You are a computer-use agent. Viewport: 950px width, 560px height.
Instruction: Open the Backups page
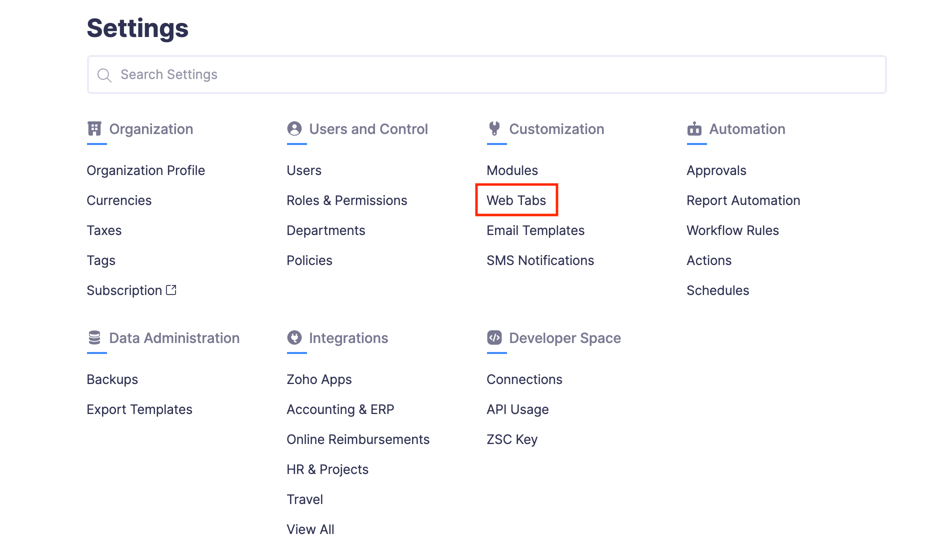point(112,379)
